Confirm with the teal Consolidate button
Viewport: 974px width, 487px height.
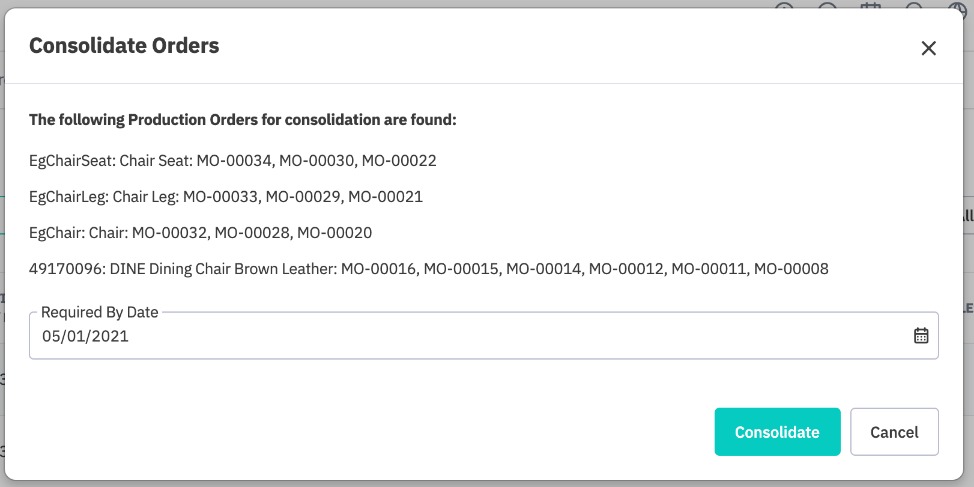[x=777, y=432]
